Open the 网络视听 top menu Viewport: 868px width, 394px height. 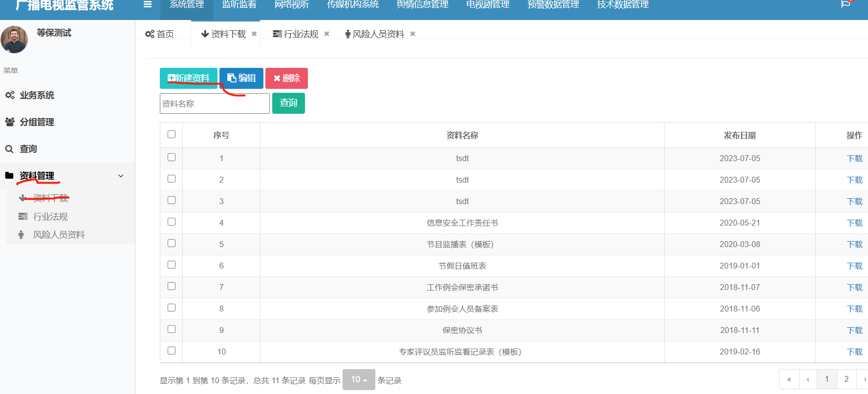pos(292,5)
